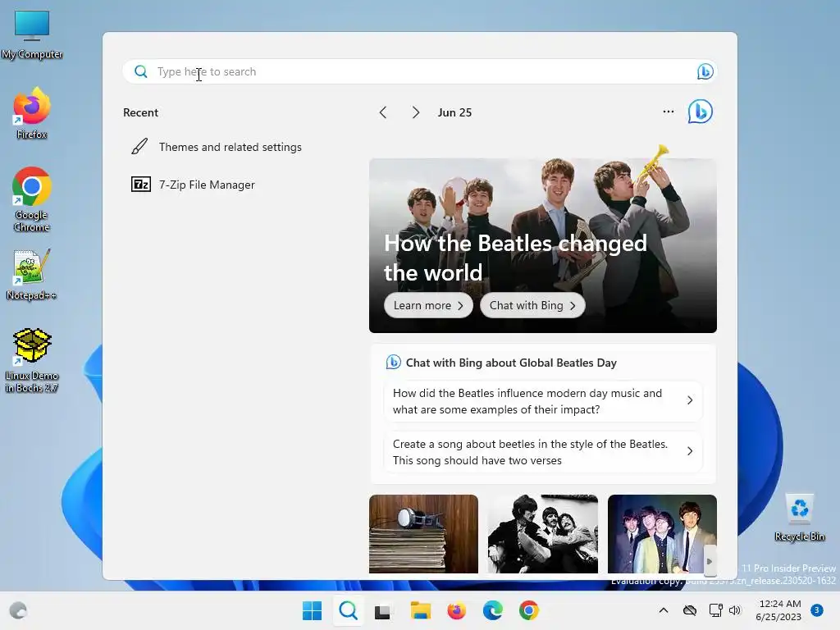This screenshot has height=630, width=840.
Task: Open the volume speaker tray icon
Action: (735, 610)
